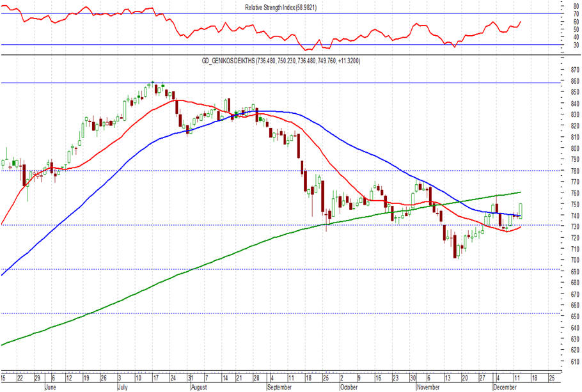582x392 pixels.
Task: Select the 850 price axis label
Action: click(575, 92)
